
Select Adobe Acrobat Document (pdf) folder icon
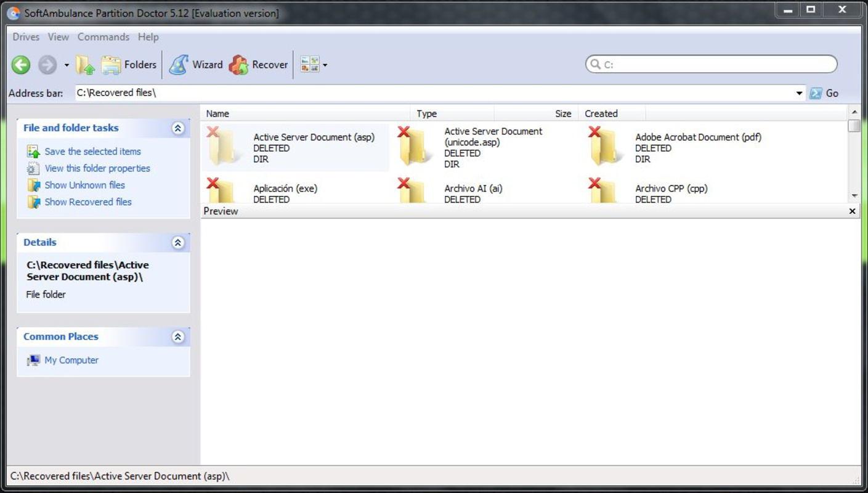pyautogui.click(x=605, y=147)
